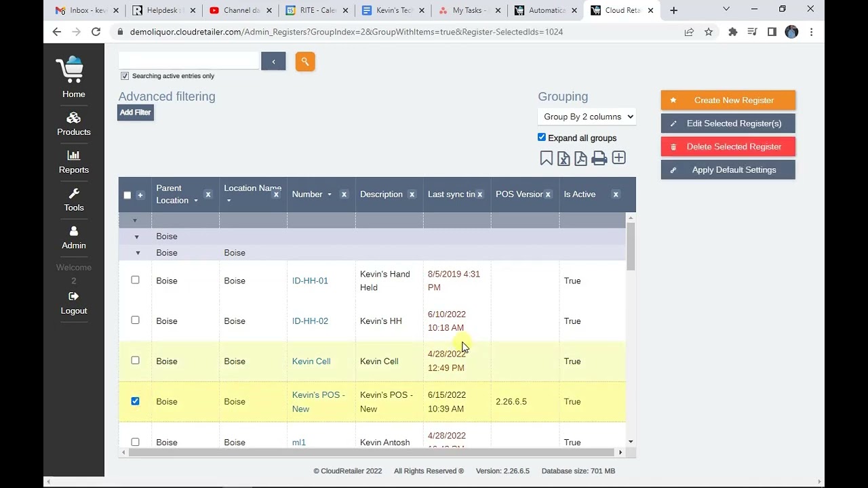Image resolution: width=868 pixels, height=488 pixels.
Task: Open the Reports chart icon
Action: [74, 156]
